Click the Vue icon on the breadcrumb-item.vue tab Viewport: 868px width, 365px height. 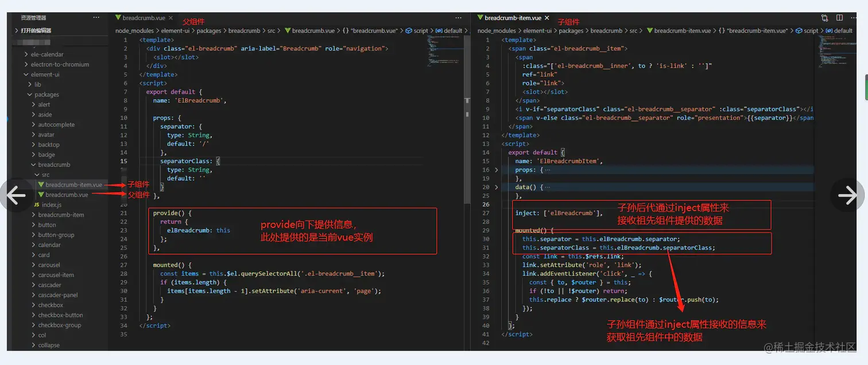click(480, 18)
